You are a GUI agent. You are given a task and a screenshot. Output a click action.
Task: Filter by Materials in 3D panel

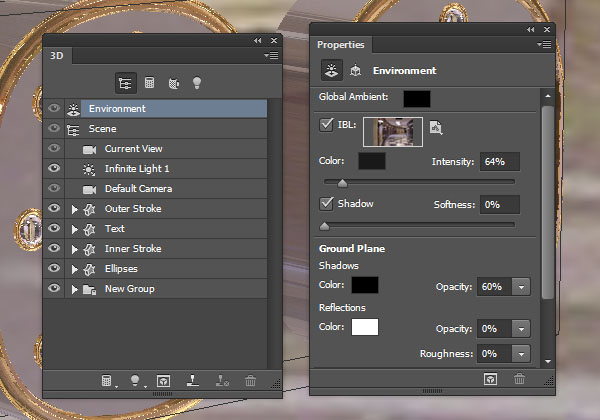coord(174,83)
